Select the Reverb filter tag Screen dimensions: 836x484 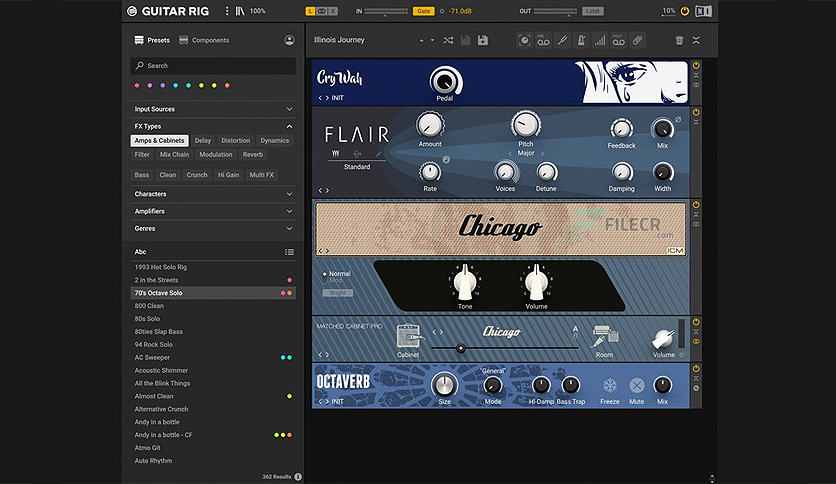click(253, 155)
